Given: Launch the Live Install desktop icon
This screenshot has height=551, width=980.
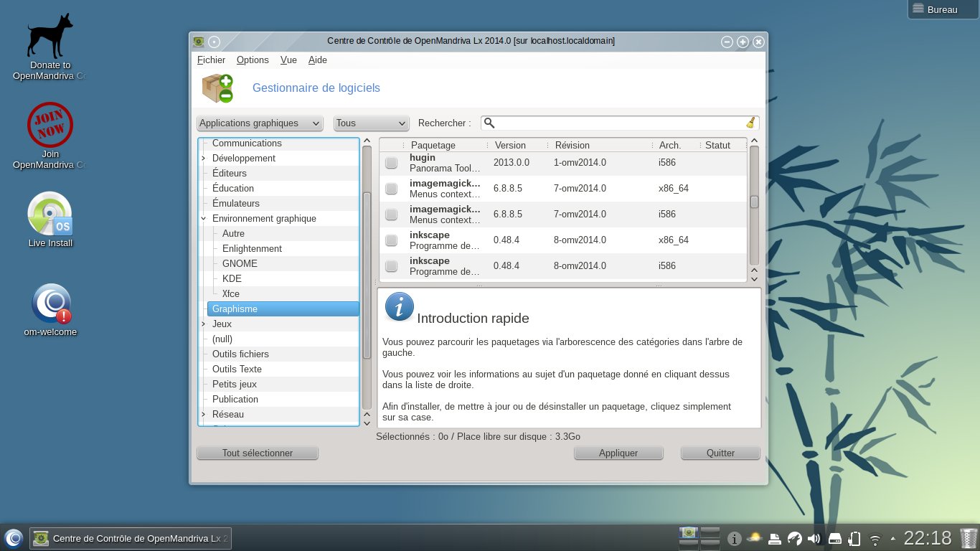Looking at the screenshot, I should click(50, 220).
